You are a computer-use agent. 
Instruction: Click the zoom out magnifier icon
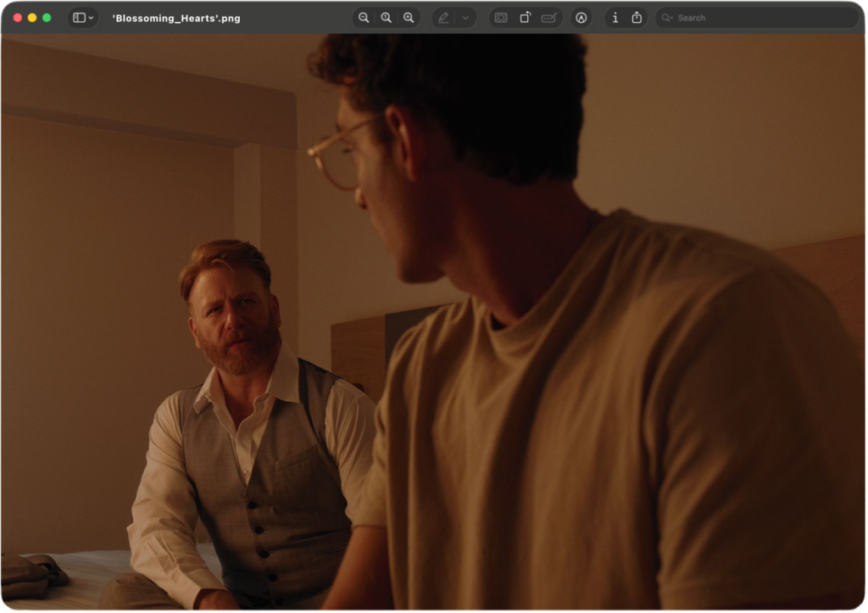364,18
